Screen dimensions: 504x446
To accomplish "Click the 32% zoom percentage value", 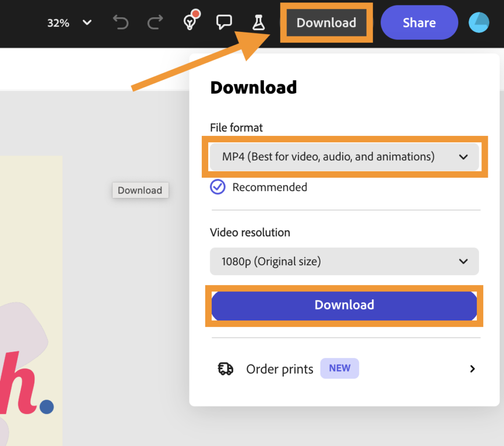I will tap(58, 23).
